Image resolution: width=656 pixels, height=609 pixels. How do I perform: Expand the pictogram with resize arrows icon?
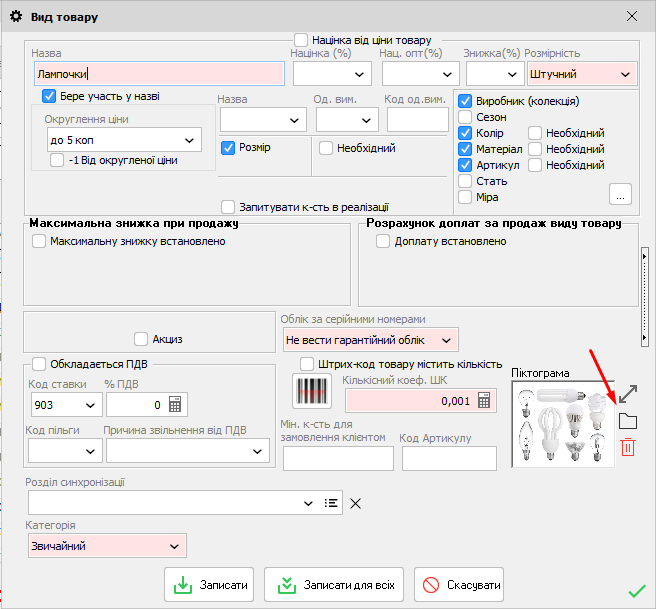(x=628, y=393)
